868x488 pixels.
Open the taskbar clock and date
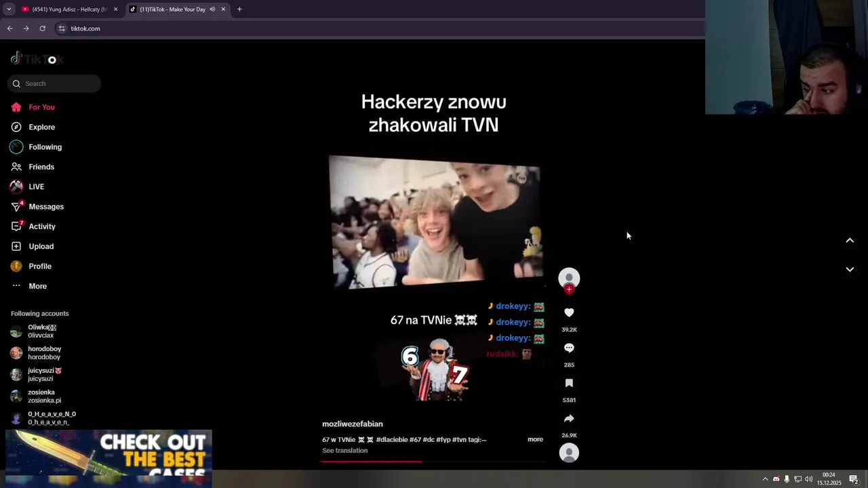[829, 479]
